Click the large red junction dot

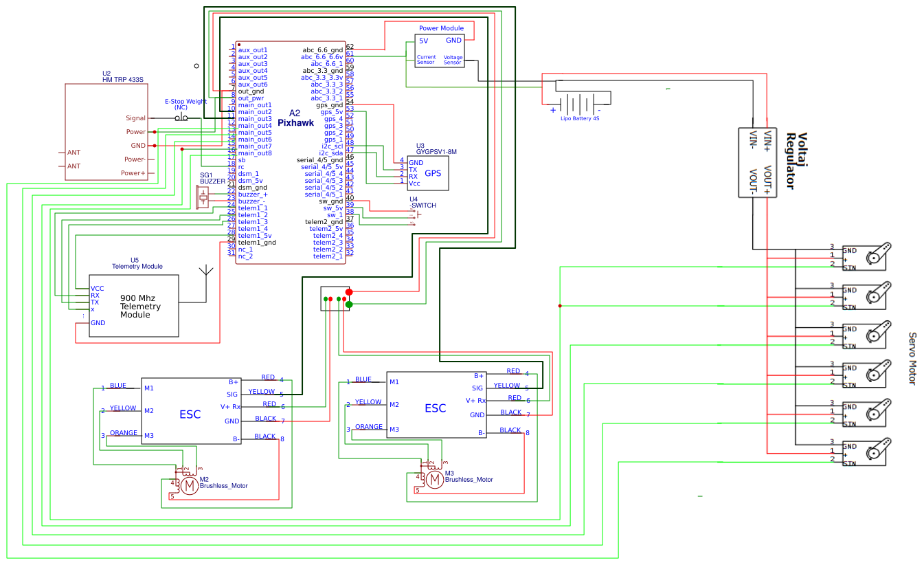349,292
